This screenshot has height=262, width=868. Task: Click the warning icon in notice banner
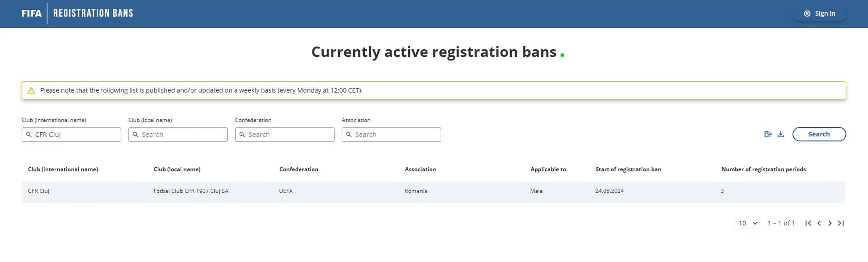tap(31, 91)
